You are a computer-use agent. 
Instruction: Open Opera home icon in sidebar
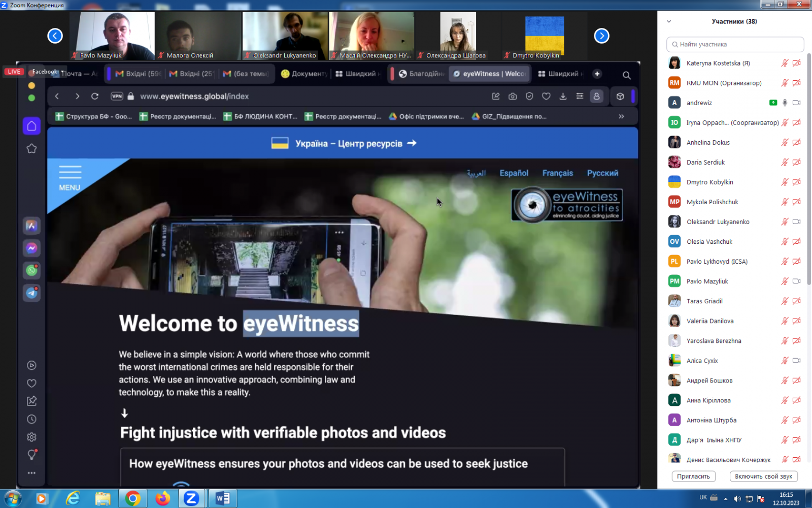point(31,126)
